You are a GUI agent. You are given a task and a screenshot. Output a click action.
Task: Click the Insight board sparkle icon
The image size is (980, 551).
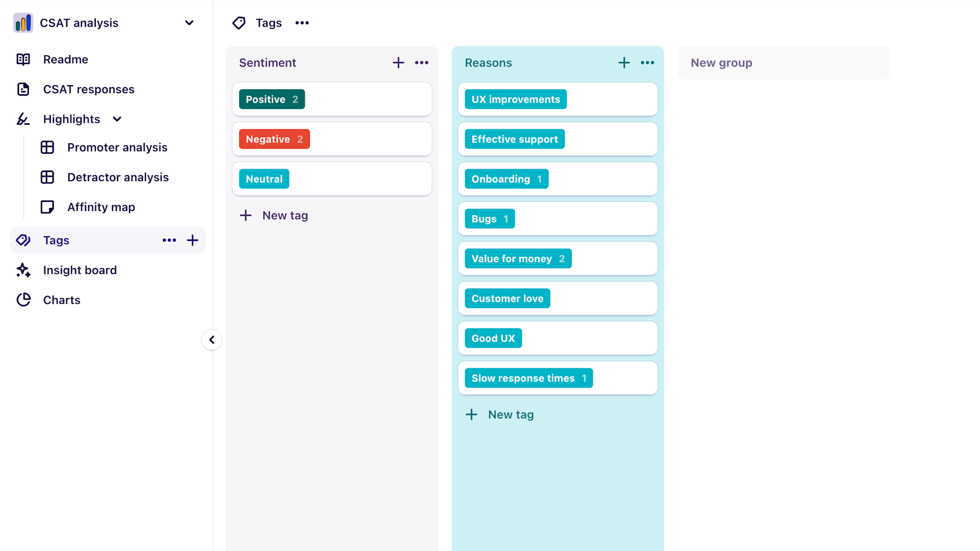click(23, 270)
